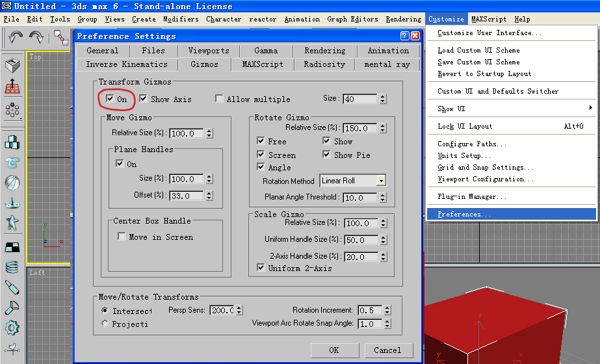The height and width of the screenshot is (364, 600).
Task: Enable Allow multiple checkbox
Action: [x=219, y=98]
